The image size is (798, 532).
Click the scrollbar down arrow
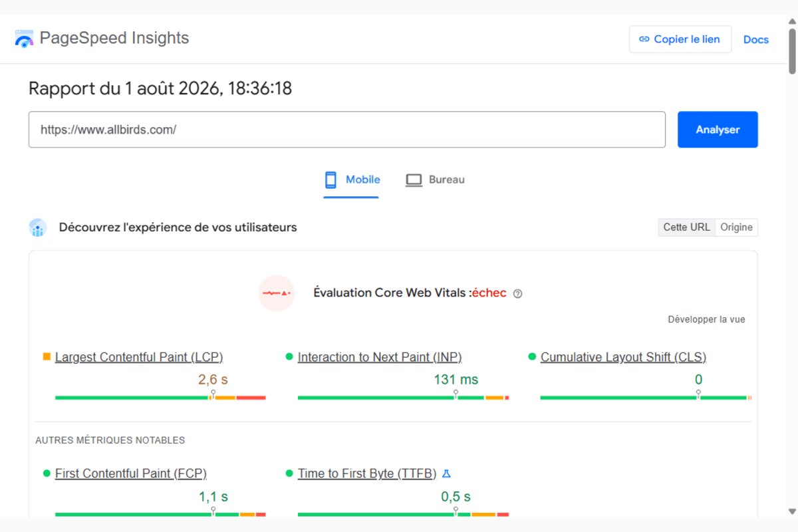(x=792, y=511)
